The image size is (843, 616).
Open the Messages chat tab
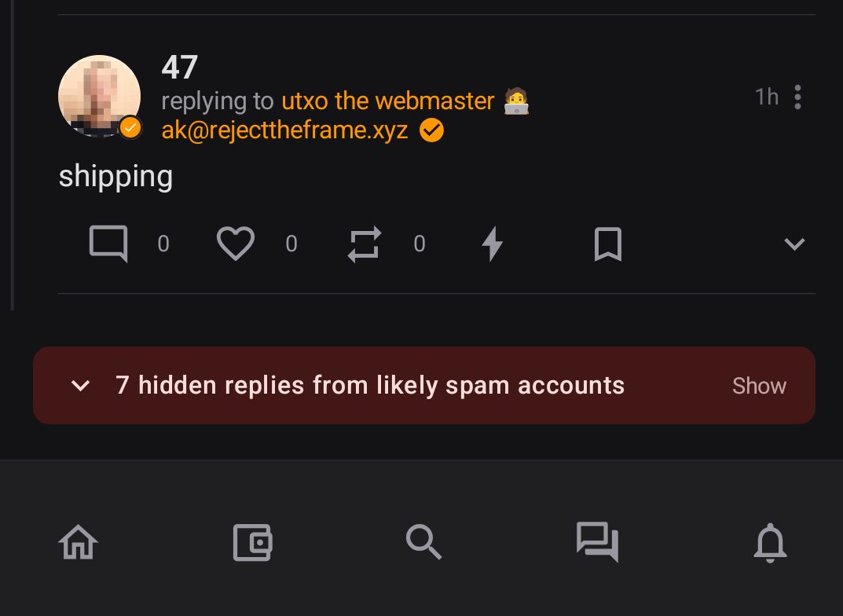597,542
